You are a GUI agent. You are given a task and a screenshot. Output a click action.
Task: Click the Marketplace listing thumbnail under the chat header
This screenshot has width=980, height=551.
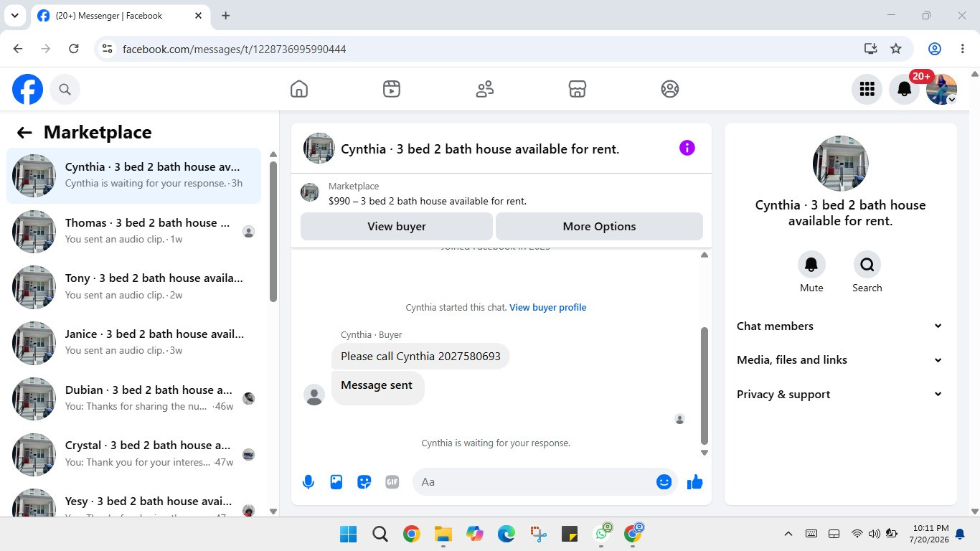coord(310,192)
